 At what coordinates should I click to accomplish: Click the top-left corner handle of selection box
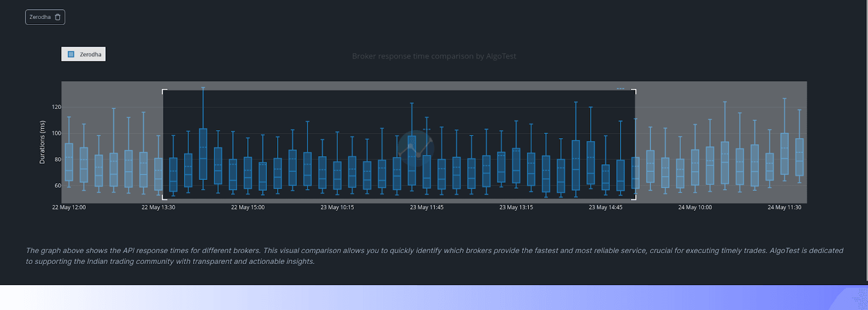click(164, 91)
